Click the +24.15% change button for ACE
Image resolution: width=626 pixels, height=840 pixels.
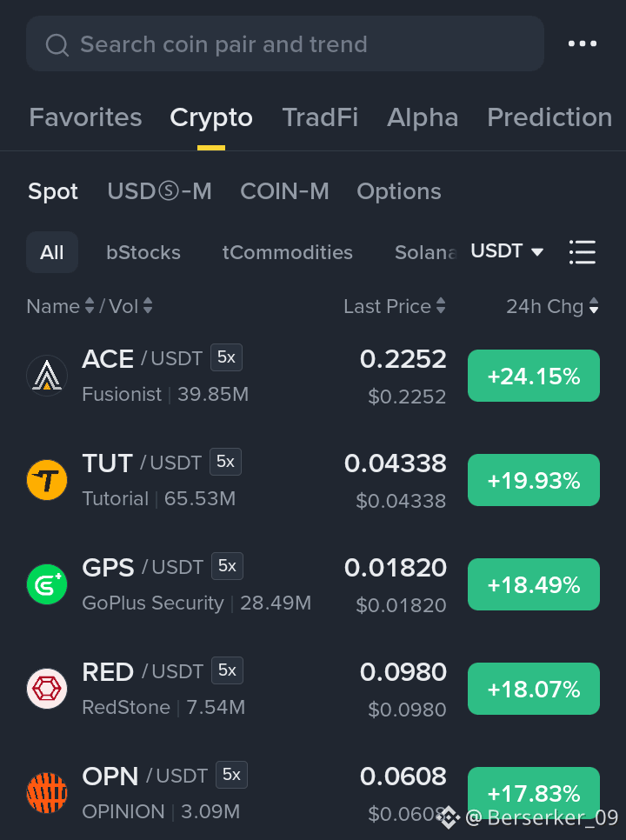[533, 376]
